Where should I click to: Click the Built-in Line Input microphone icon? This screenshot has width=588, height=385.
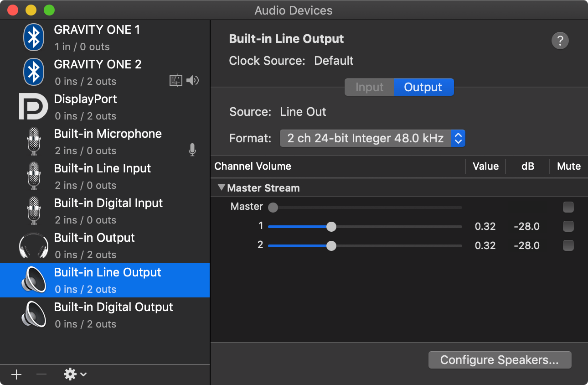(x=33, y=176)
